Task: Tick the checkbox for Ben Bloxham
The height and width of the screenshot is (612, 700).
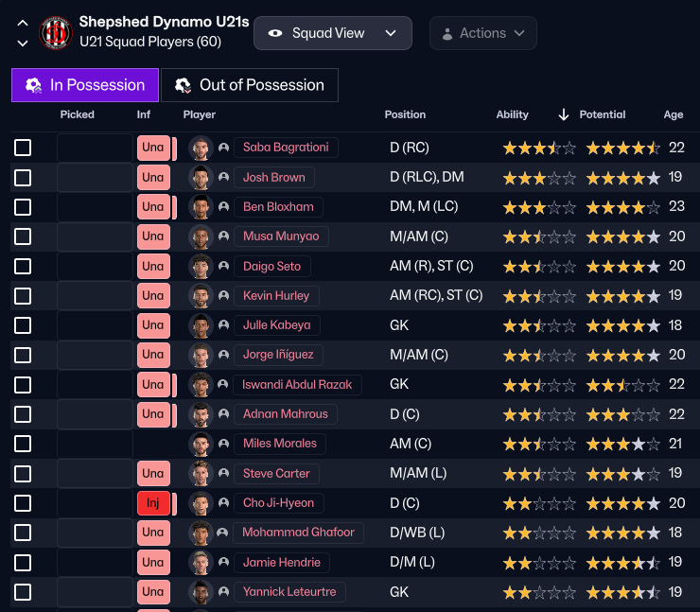Action: click(23, 207)
